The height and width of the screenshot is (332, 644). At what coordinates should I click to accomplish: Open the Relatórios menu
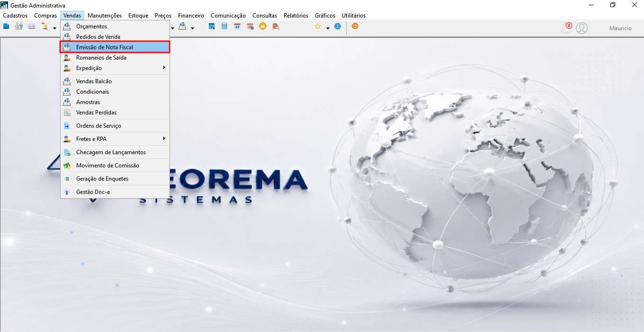296,16
